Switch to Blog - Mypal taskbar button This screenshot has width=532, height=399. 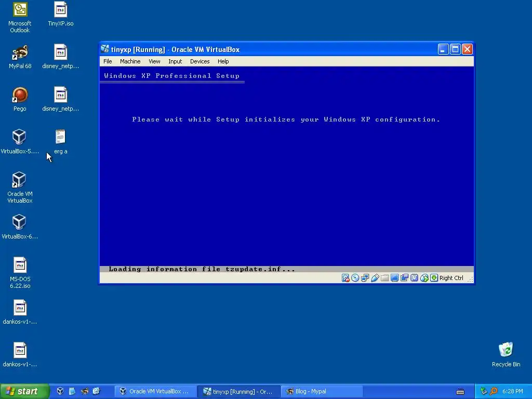pos(322,391)
